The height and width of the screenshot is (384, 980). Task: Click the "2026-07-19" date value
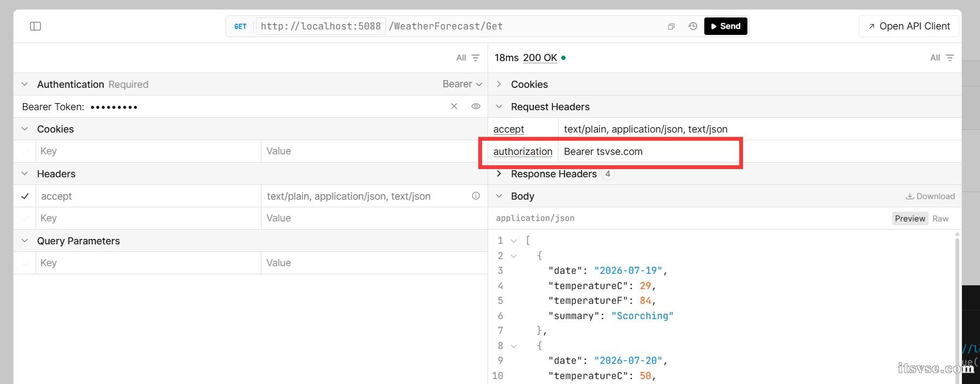pyautogui.click(x=628, y=271)
